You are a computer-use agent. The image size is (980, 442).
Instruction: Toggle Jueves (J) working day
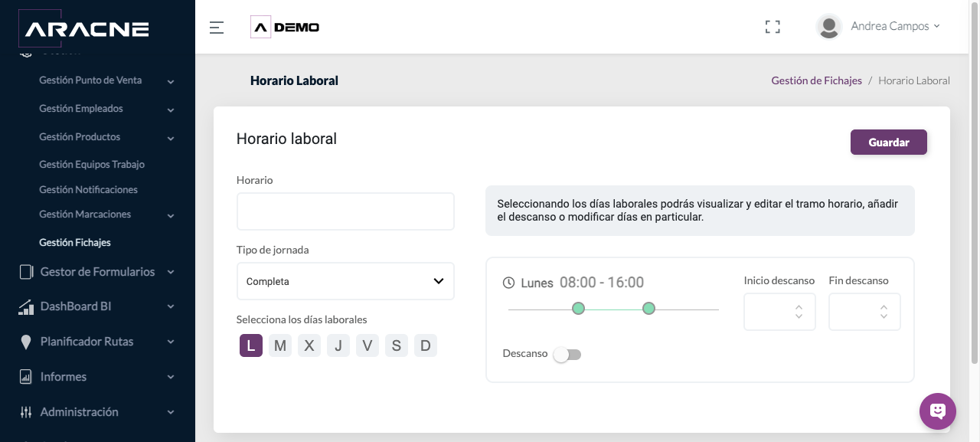pyautogui.click(x=338, y=345)
